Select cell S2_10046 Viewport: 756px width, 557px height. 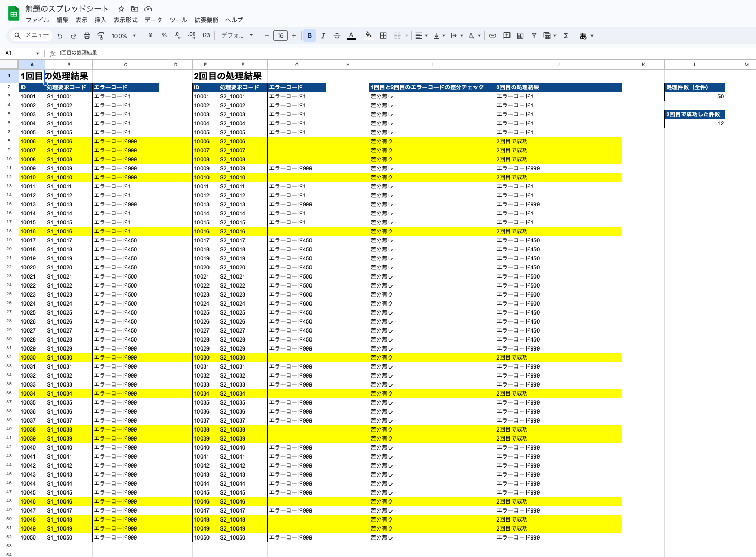[243, 501]
